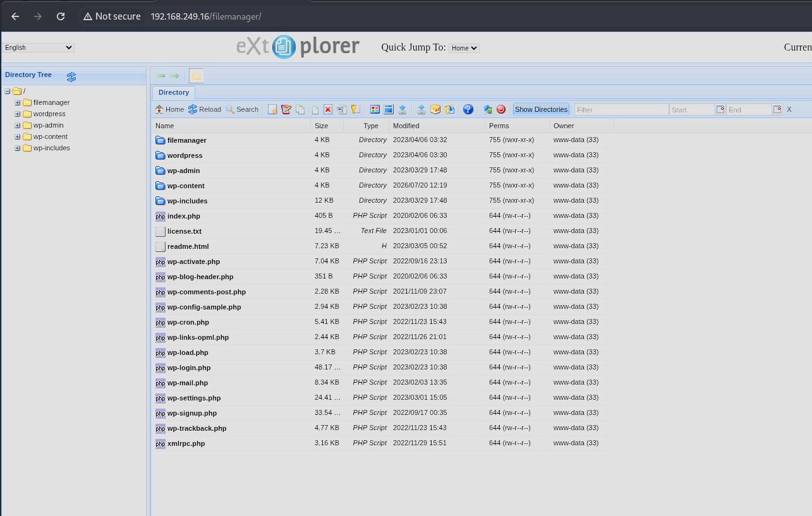This screenshot has width=812, height=516.
Task: Clear filter with the X button
Action: click(789, 109)
